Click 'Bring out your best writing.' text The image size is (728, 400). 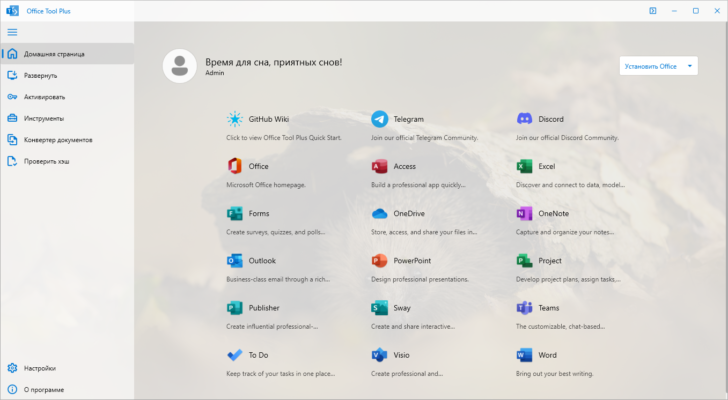click(x=554, y=374)
